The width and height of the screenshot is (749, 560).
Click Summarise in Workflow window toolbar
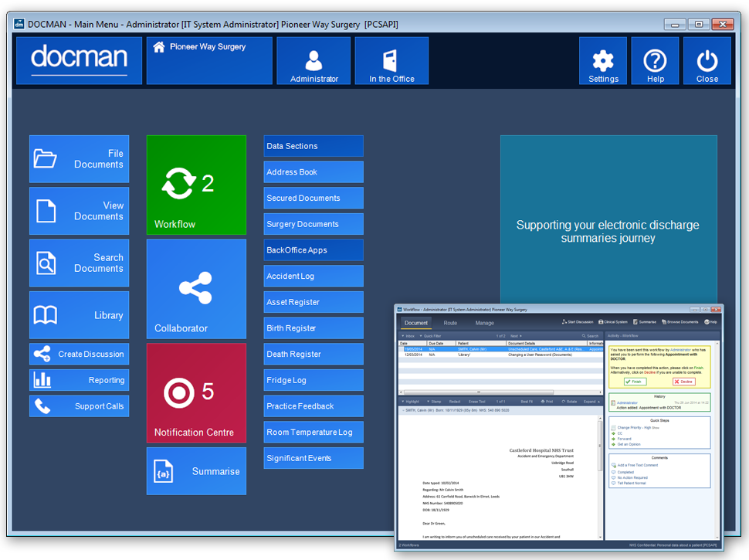[645, 322]
